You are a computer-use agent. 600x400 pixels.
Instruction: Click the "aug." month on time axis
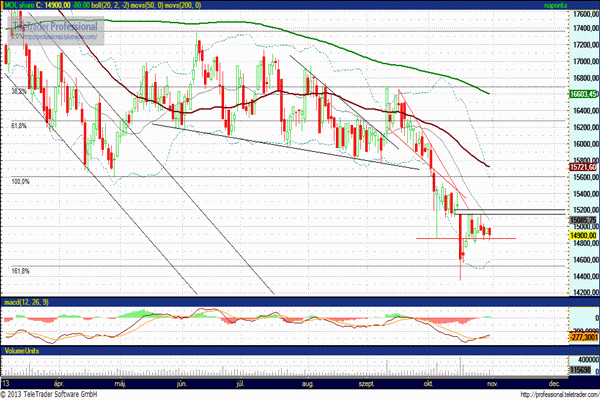click(x=308, y=383)
